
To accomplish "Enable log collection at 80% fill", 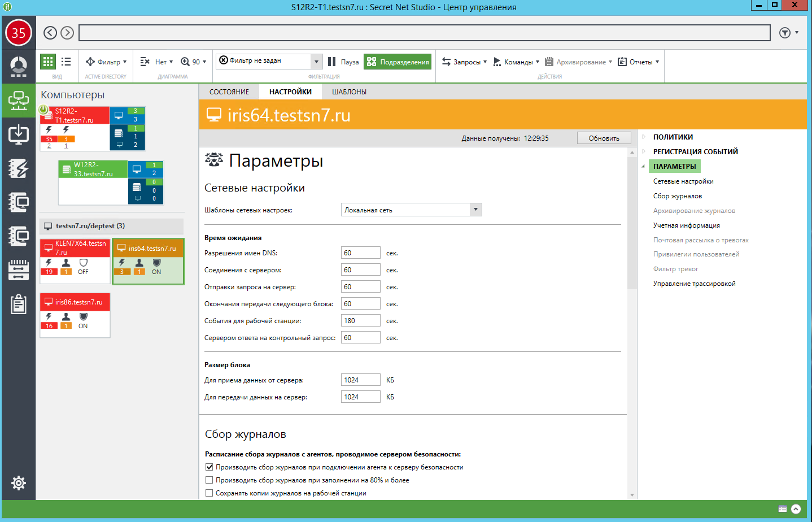I will (x=209, y=480).
